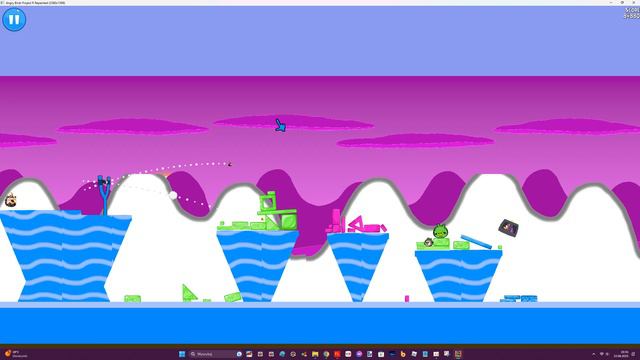
Task: Pause the game with the pause button
Action: (14, 19)
